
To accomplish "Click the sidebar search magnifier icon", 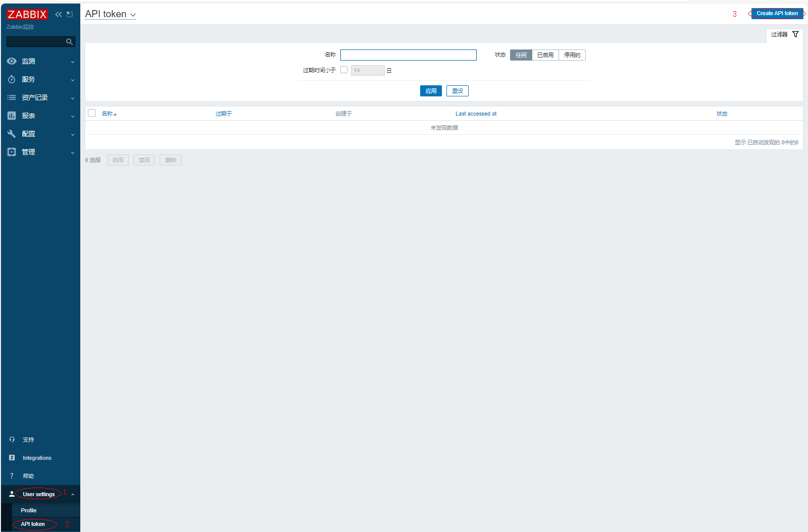I will [69, 42].
